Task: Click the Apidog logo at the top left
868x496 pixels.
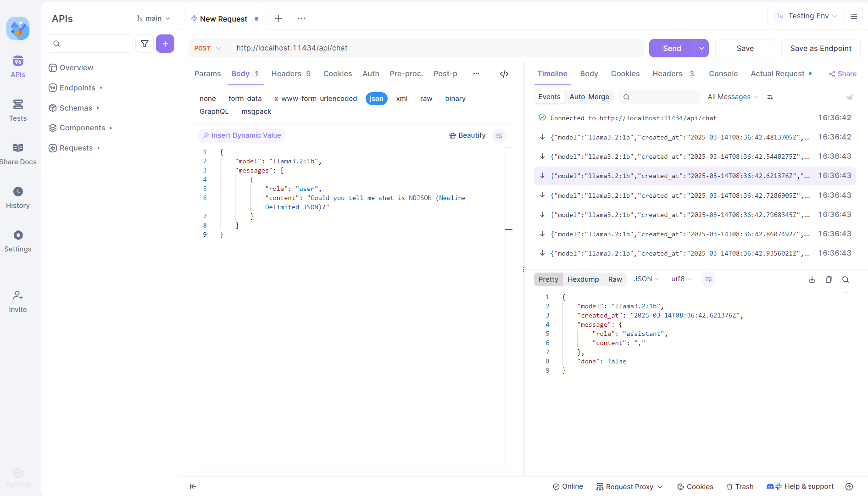Action: 18,28
